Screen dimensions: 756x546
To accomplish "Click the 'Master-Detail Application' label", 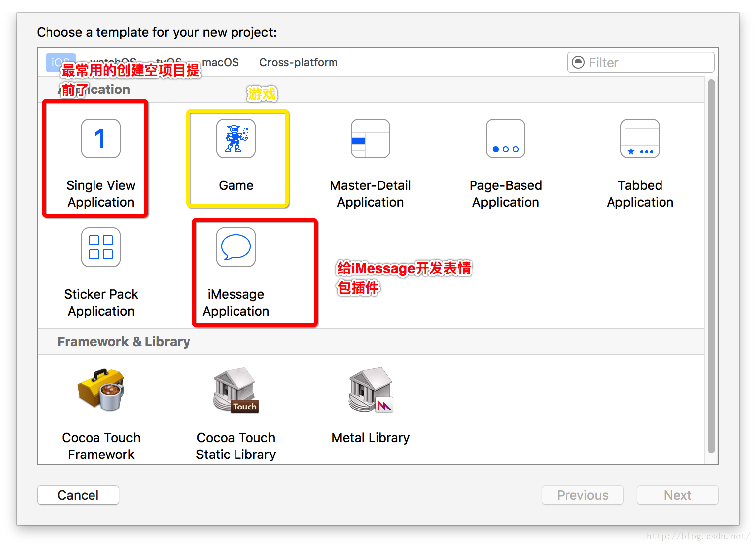I will tap(371, 194).
